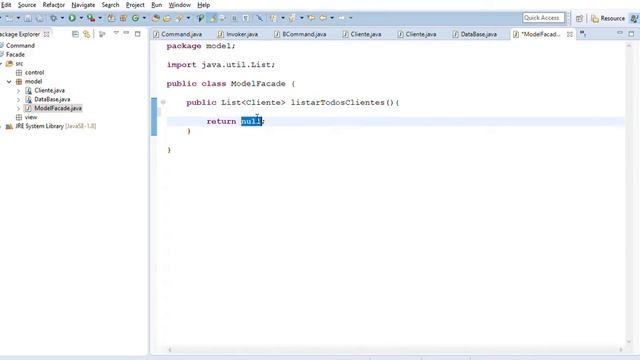Click the highlighted null keyword
Screen dimensions: 640x360
[x=251, y=121]
